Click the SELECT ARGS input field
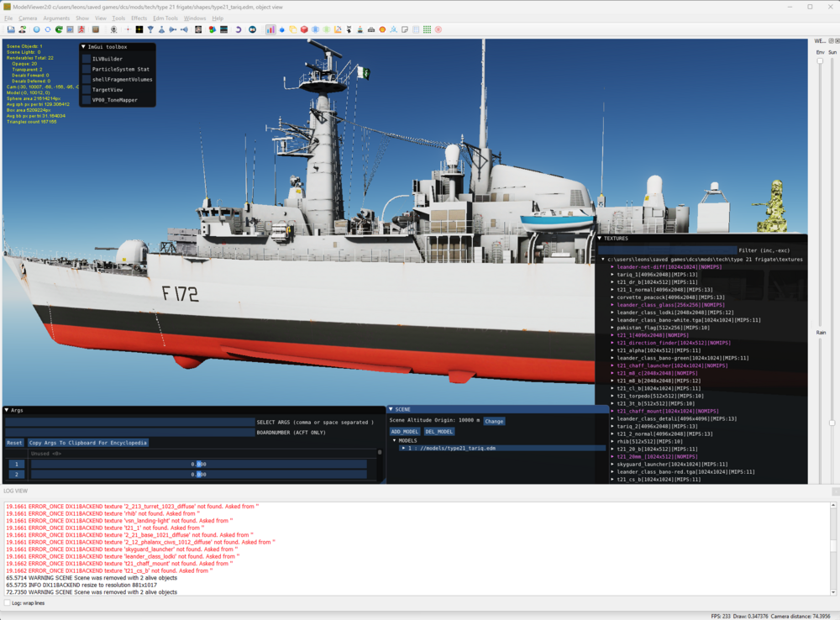Viewport: 840px width, 620px height. pyautogui.click(x=130, y=423)
